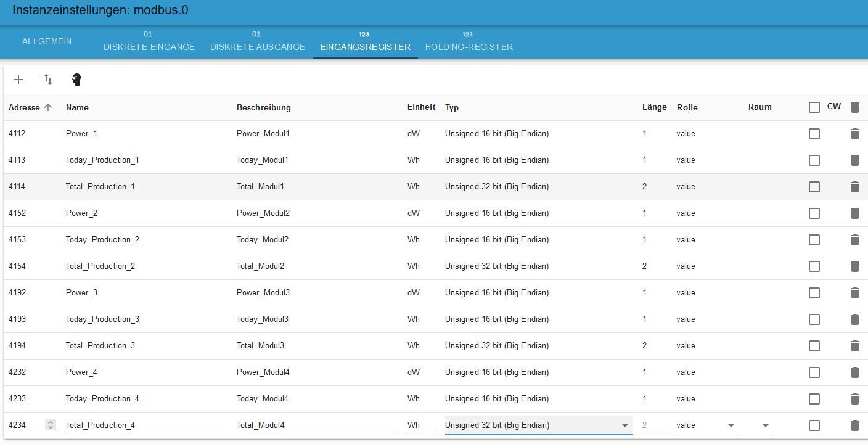Image resolution: width=868 pixels, height=444 pixels.
Task: Toggle CW checkbox in the table header
Action: pos(814,107)
